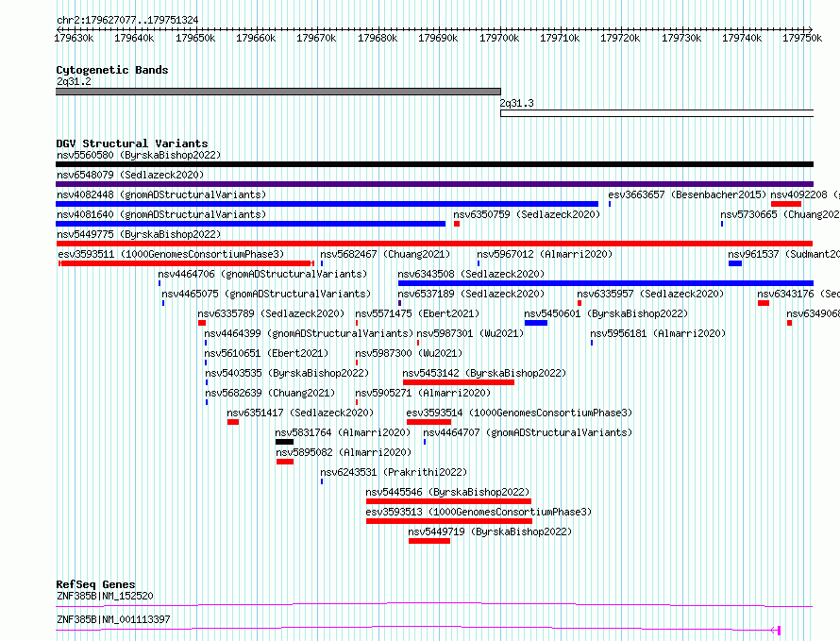The height and width of the screenshot is (641, 840).
Task: Open esv3593513 1000Genomes variant label
Action: (479, 512)
